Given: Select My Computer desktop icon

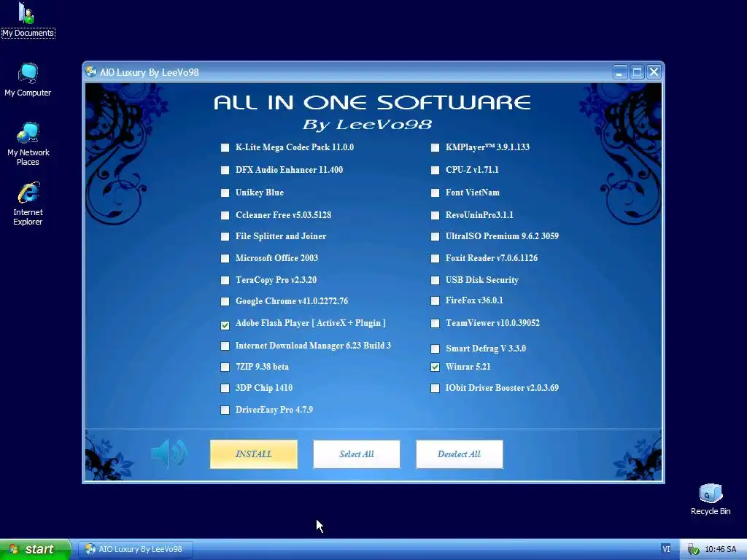Looking at the screenshot, I should click(x=28, y=80).
